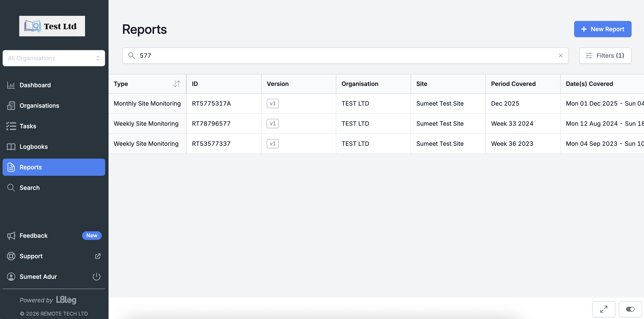Click the fullscreen expand icon at bottom right
Screen dimensions: 644x319
point(604,309)
